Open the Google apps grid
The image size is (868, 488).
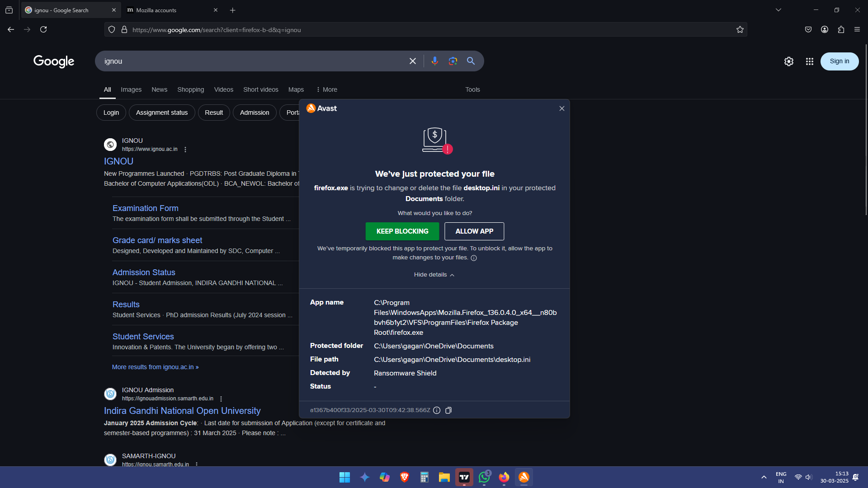809,61
